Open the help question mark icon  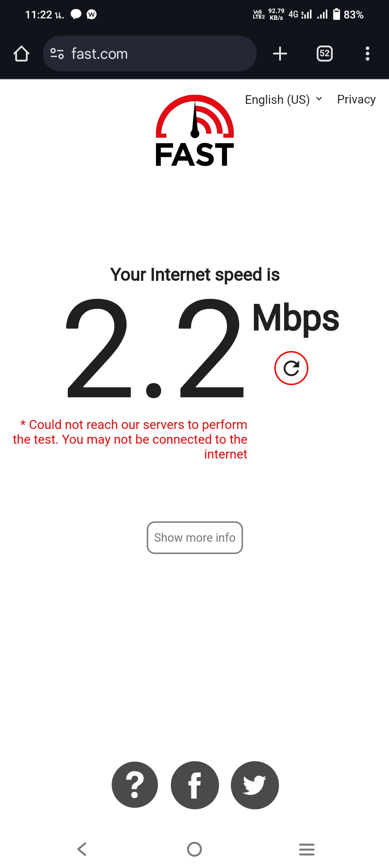click(135, 785)
